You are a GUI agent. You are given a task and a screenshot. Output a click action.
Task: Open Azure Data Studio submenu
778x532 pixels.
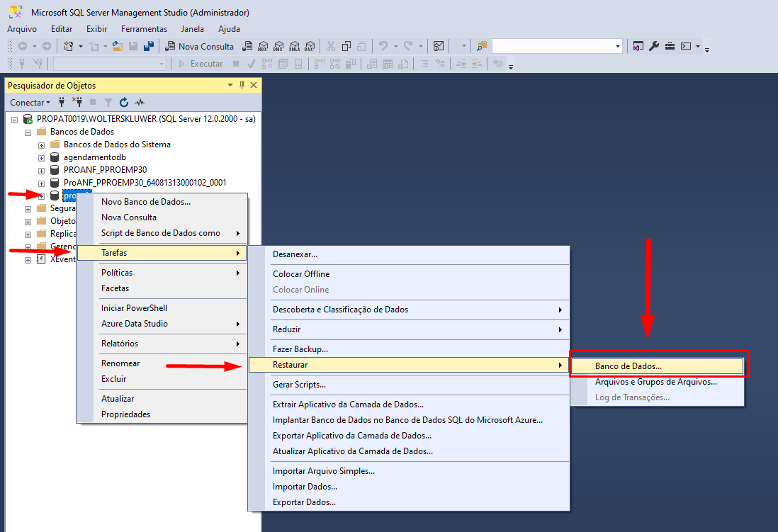(162, 324)
